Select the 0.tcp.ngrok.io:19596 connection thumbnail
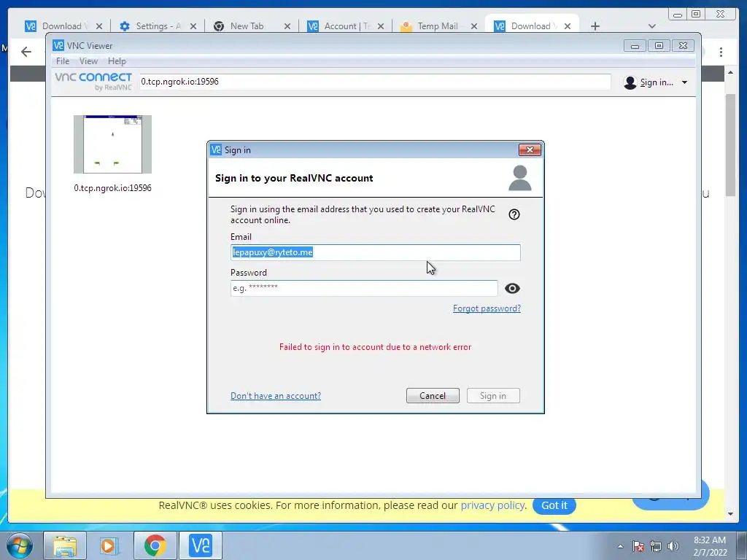 112,144
